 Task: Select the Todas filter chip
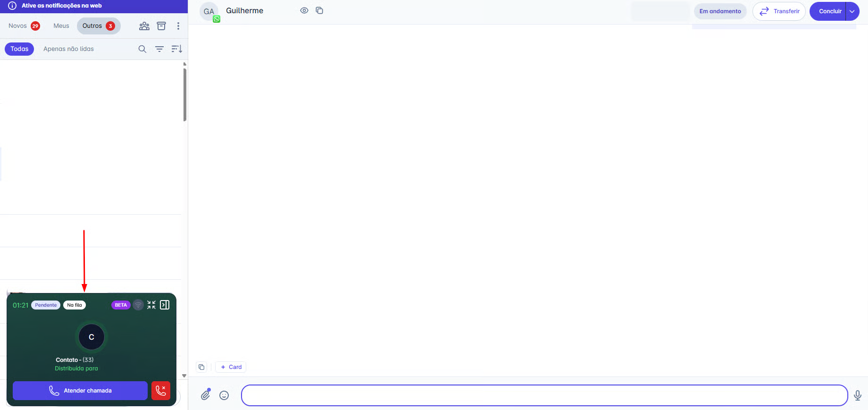tap(19, 49)
